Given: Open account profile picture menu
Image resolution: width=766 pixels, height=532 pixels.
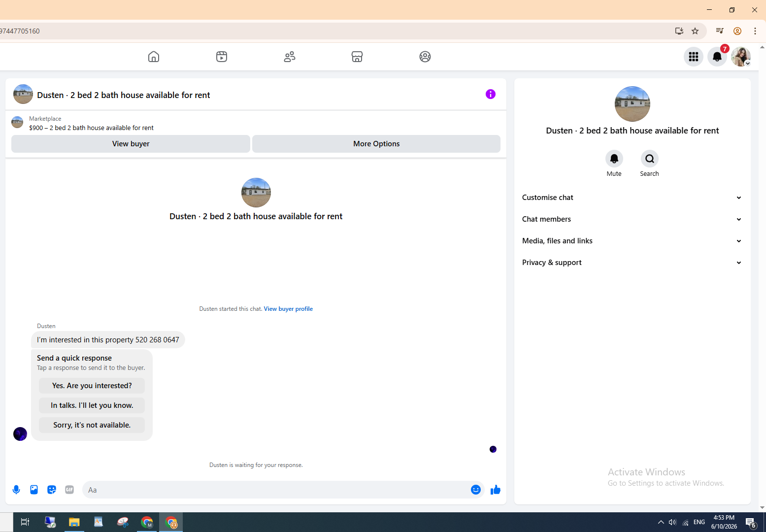Looking at the screenshot, I should (x=741, y=57).
